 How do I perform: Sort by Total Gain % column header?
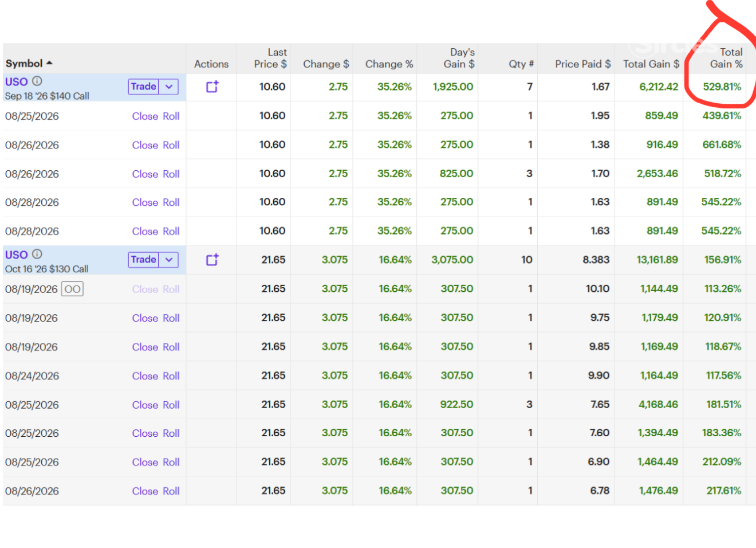tap(726, 58)
